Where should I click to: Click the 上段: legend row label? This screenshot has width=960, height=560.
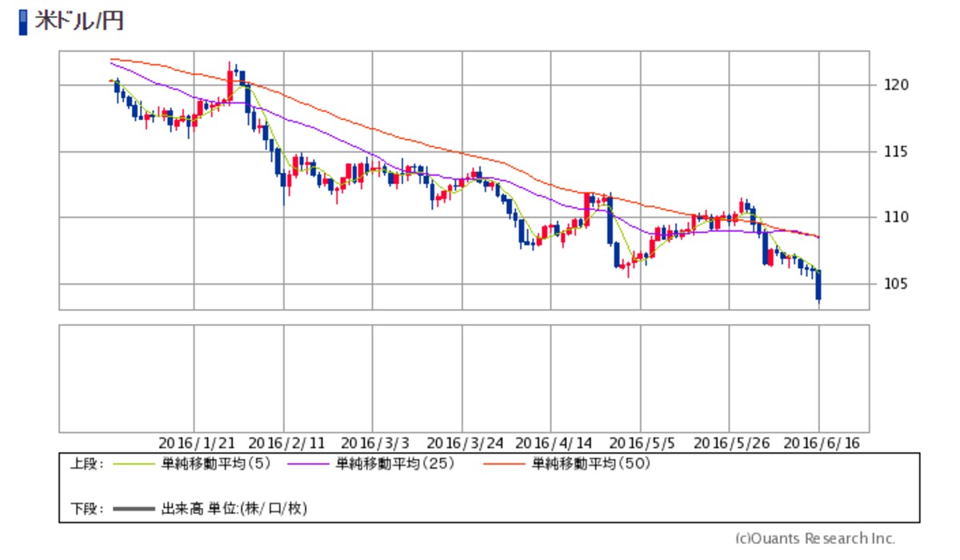point(87,463)
